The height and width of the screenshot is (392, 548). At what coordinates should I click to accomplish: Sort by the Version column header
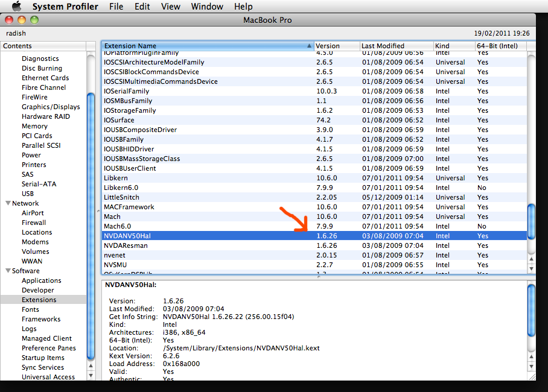[337, 46]
